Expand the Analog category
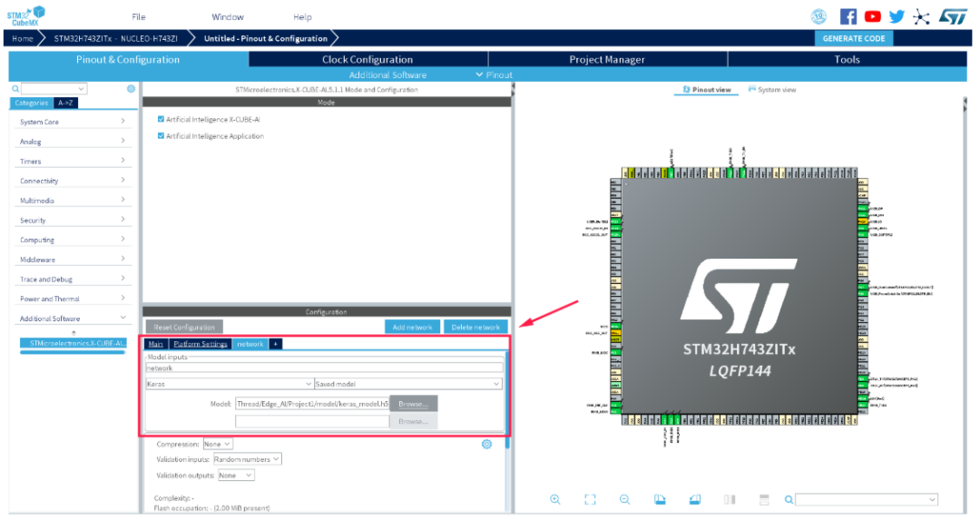This screenshot has height=520, width=980. (72, 142)
